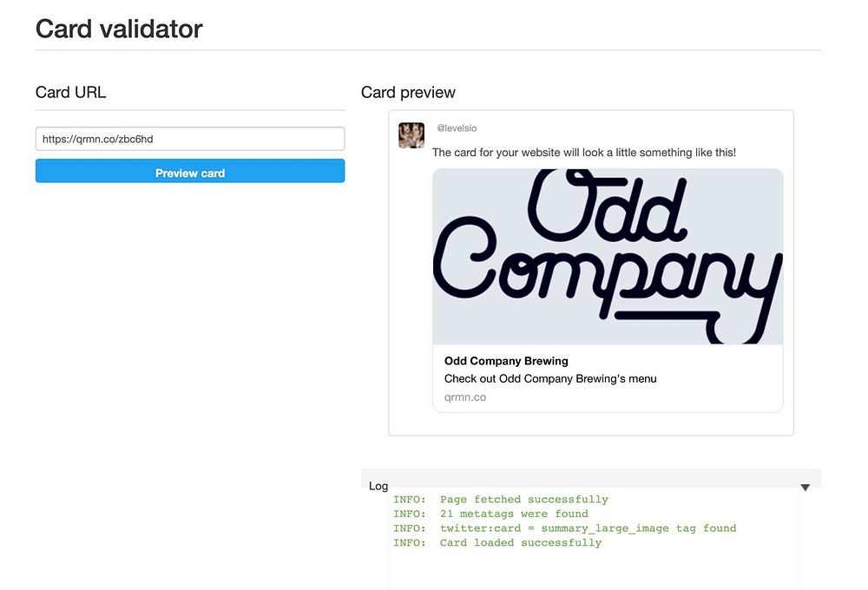Select the Page fetched successfully log line
Viewport: 868px width, 590px height.
click(x=501, y=499)
